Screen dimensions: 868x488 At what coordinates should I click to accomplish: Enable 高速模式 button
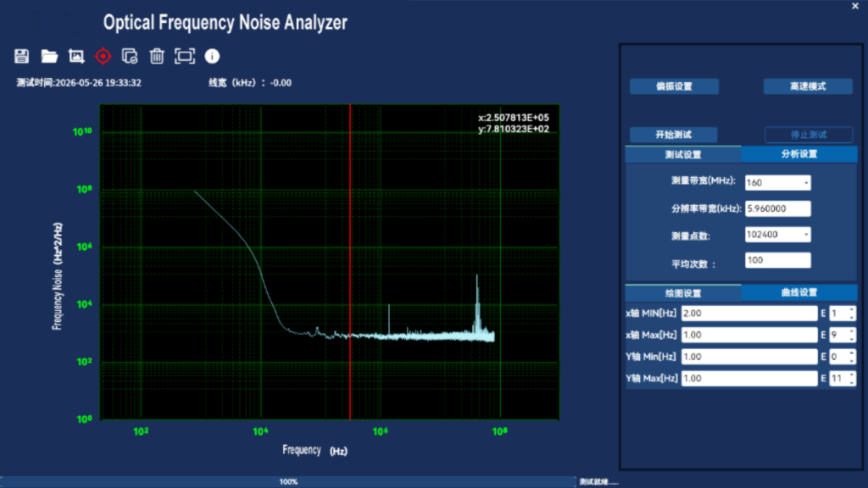pos(808,86)
